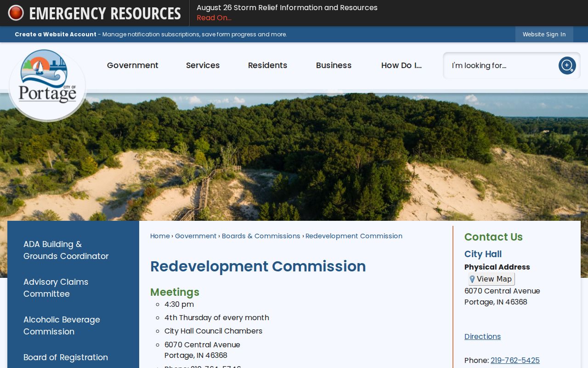Click the '6070 Central Avenue' contact address
Viewport: 588px width, 368px height.
click(502, 291)
